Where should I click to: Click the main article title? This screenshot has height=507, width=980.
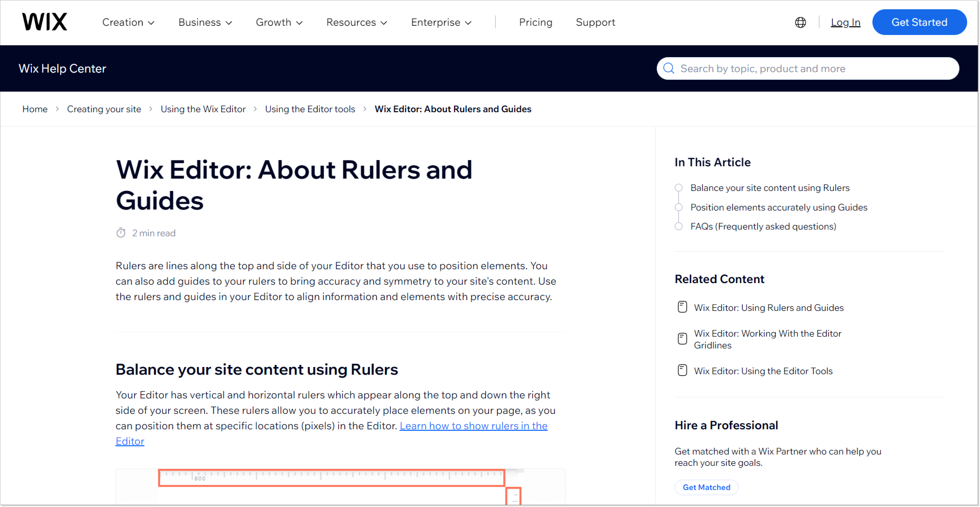pos(294,185)
